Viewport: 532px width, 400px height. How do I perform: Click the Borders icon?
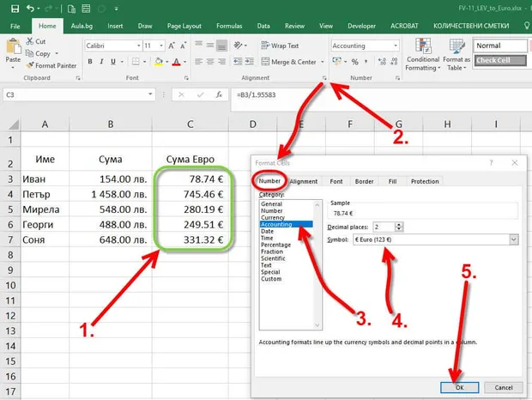pos(136,62)
